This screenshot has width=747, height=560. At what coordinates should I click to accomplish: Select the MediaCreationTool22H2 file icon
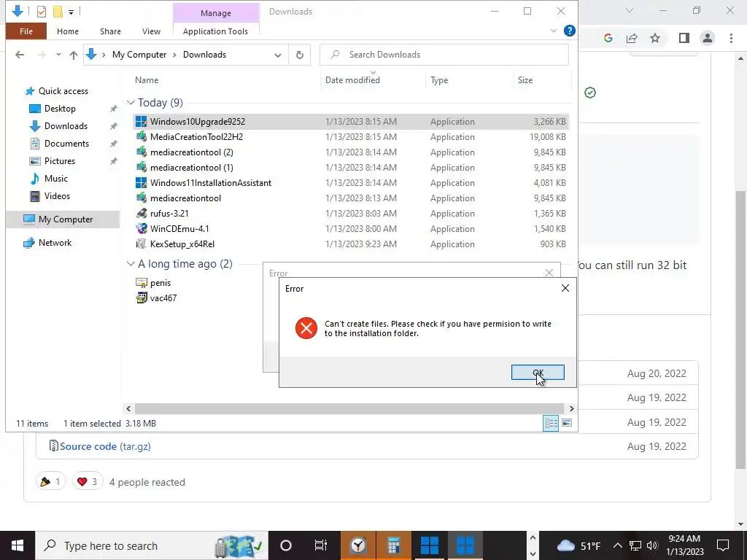tap(141, 136)
